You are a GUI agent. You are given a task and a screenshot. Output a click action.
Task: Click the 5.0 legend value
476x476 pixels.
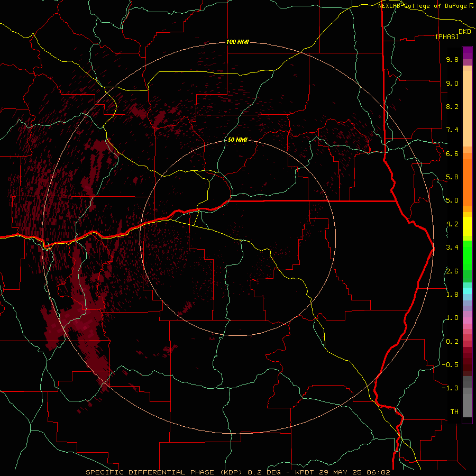pyautogui.click(x=452, y=200)
